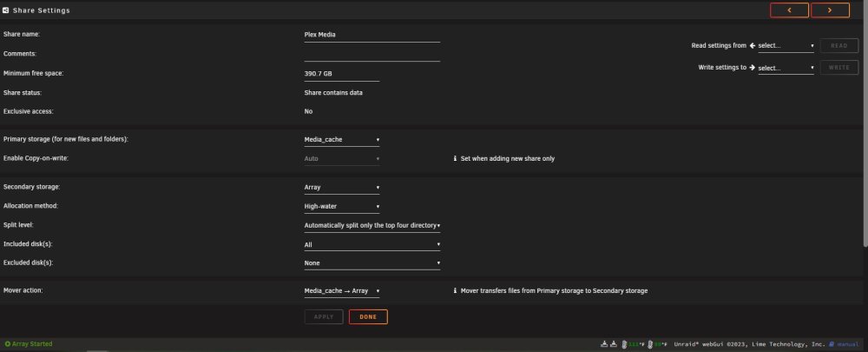Click the READ button
Image resolution: width=868 pixels, height=352 pixels.
(x=839, y=45)
